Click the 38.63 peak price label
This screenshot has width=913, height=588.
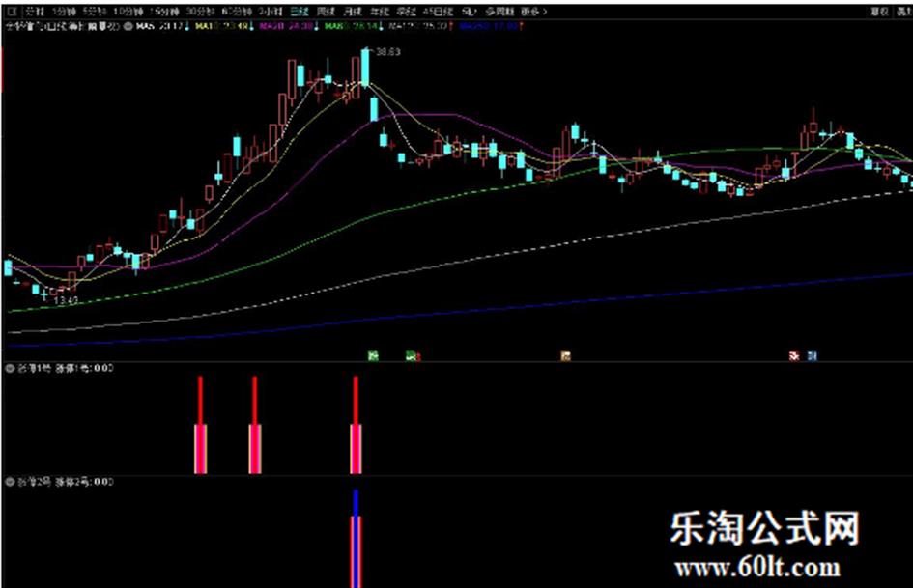pos(387,52)
